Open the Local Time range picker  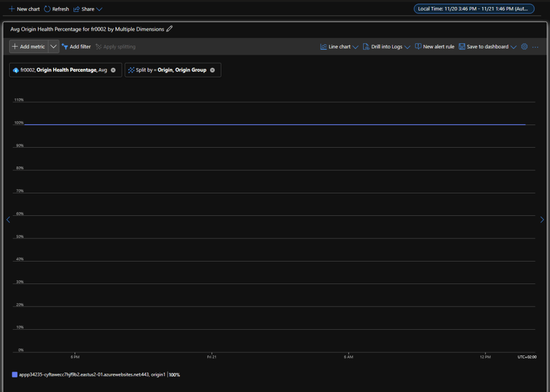(474, 9)
